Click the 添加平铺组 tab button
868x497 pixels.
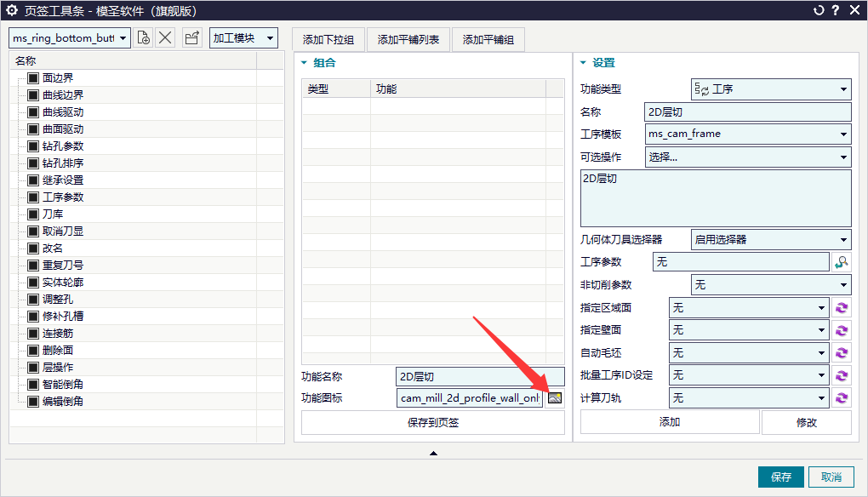click(x=488, y=40)
